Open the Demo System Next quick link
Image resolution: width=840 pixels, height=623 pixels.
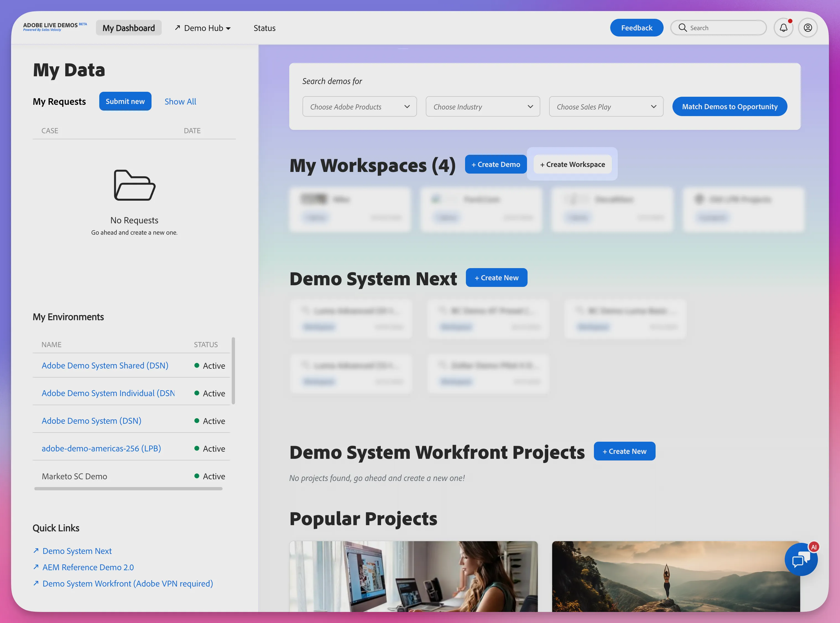[x=77, y=551]
